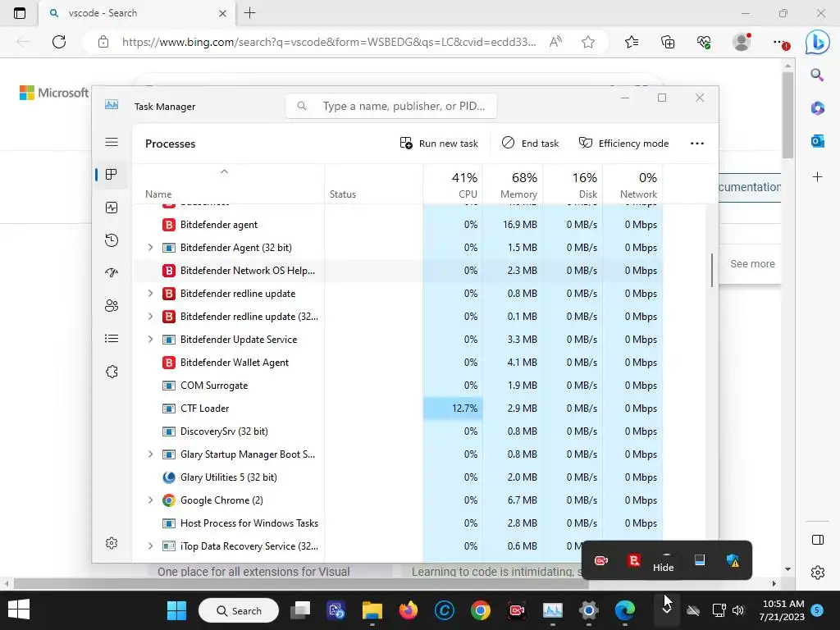Select Glary Utilities 5 (32 bit) process
The width and height of the screenshot is (840, 630).
click(398, 477)
